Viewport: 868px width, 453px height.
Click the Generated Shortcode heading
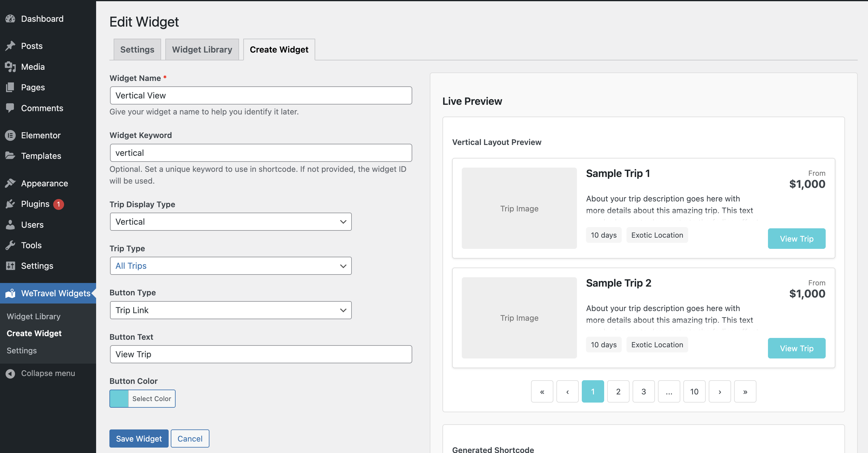click(493, 449)
